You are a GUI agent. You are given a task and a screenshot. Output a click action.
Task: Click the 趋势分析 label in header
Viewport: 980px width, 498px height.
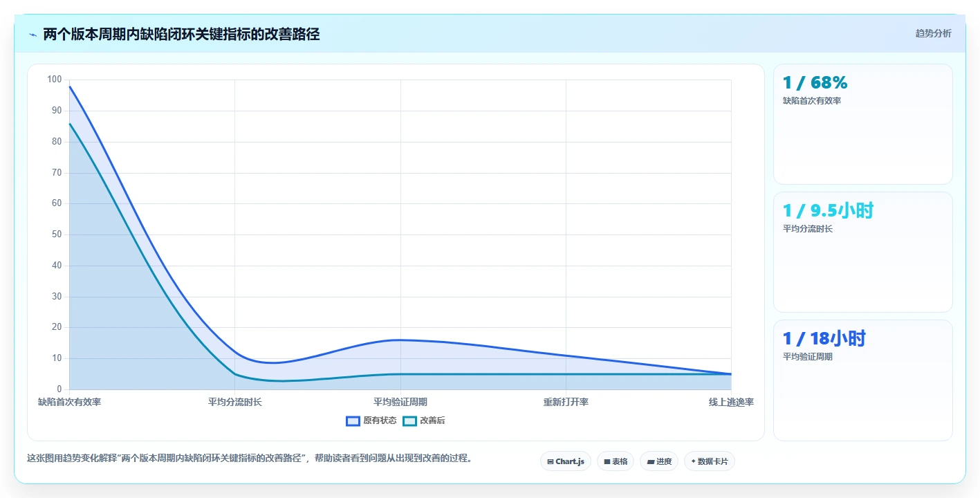click(933, 33)
